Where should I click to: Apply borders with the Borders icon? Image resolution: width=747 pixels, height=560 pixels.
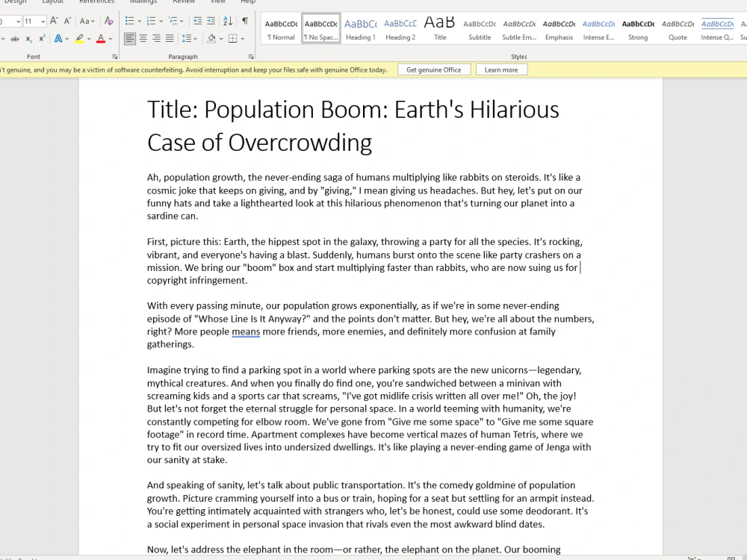[232, 39]
